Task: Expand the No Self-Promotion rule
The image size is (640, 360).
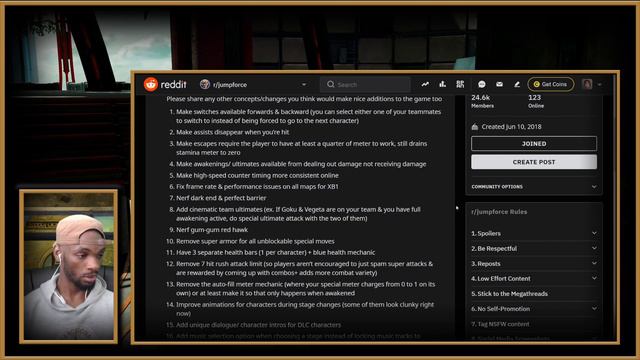Action: click(594, 309)
